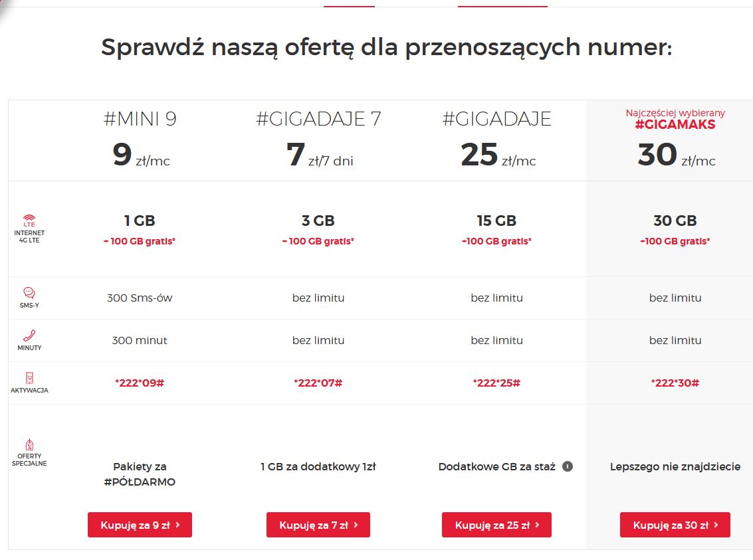Click the LTE internet signal icon
The width and height of the screenshot is (753, 560).
coord(29,219)
